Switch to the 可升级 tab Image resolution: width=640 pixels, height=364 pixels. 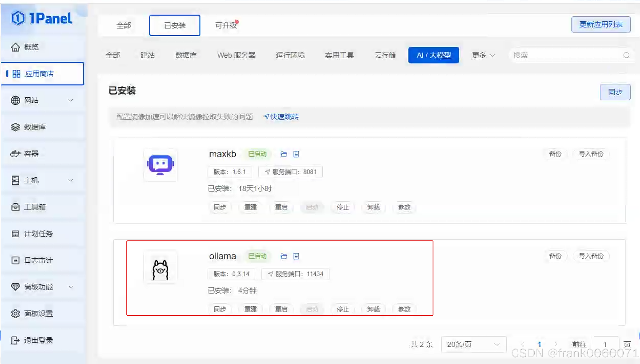coord(226,25)
